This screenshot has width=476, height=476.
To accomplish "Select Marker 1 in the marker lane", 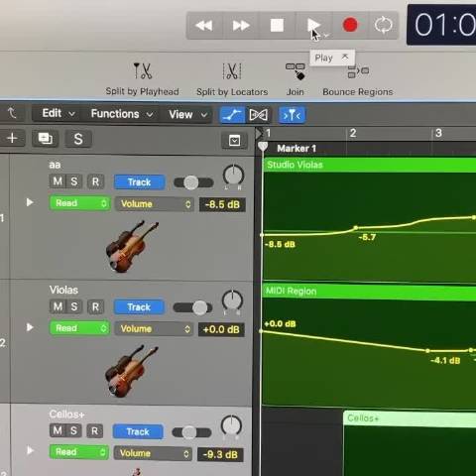I will [x=297, y=149].
